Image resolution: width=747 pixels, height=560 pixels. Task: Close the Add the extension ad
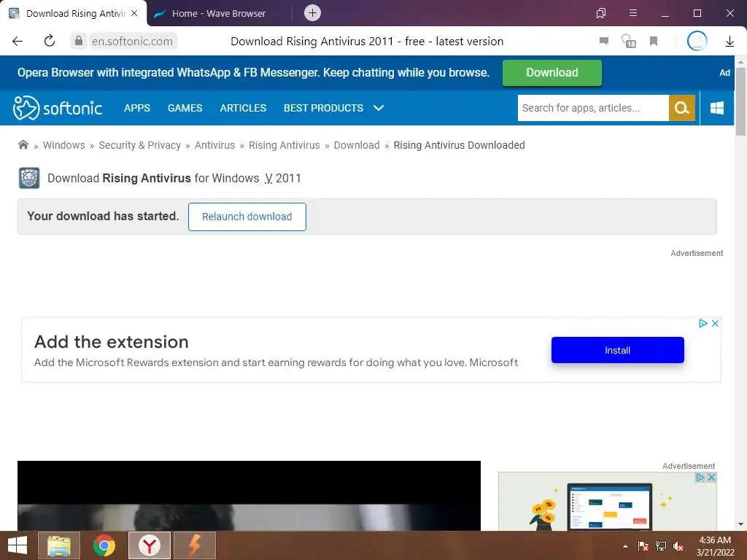click(x=715, y=323)
